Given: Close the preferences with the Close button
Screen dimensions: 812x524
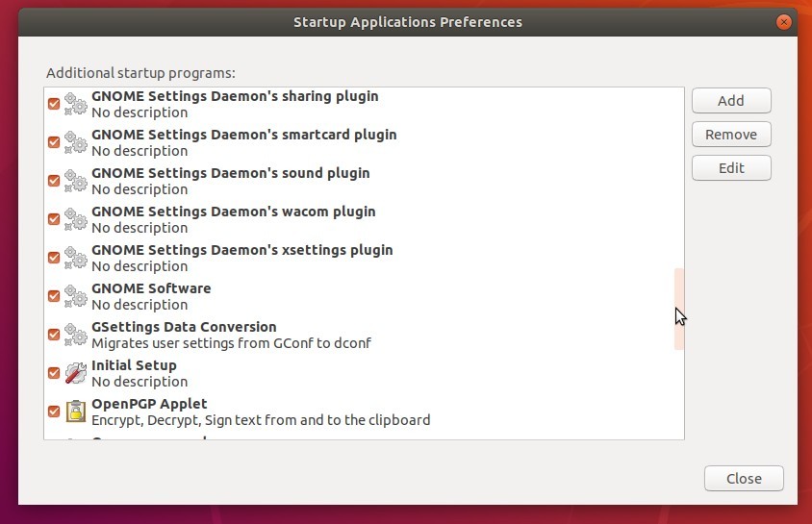Looking at the screenshot, I should (x=744, y=479).
